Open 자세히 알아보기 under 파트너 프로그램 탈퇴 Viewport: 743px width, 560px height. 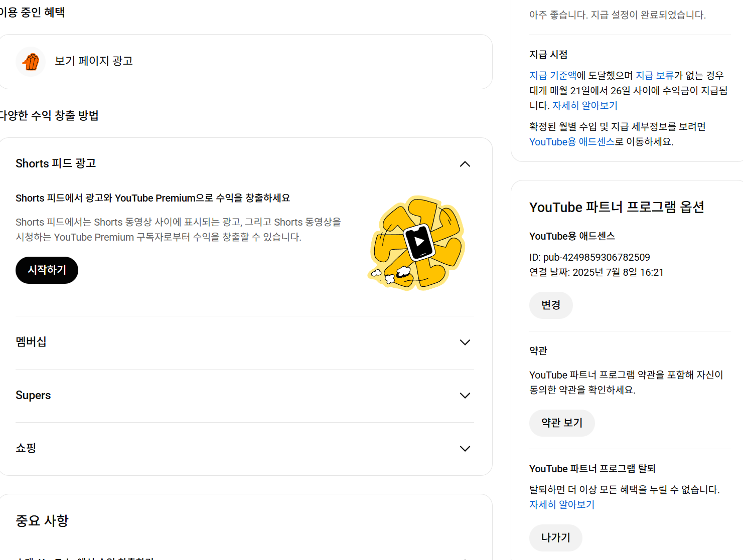[x=561, y=505]
